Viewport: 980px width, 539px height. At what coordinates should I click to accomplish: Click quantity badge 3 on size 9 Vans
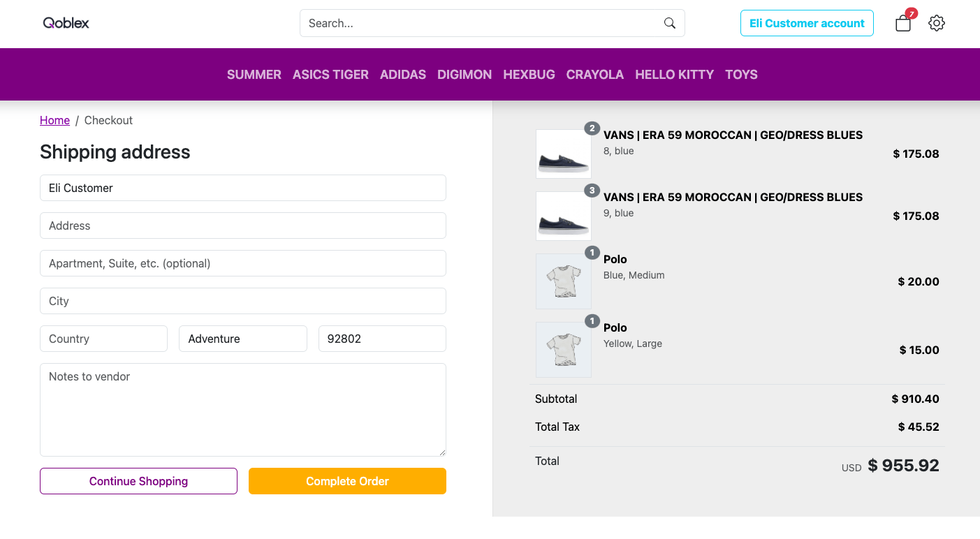point(592,191)
